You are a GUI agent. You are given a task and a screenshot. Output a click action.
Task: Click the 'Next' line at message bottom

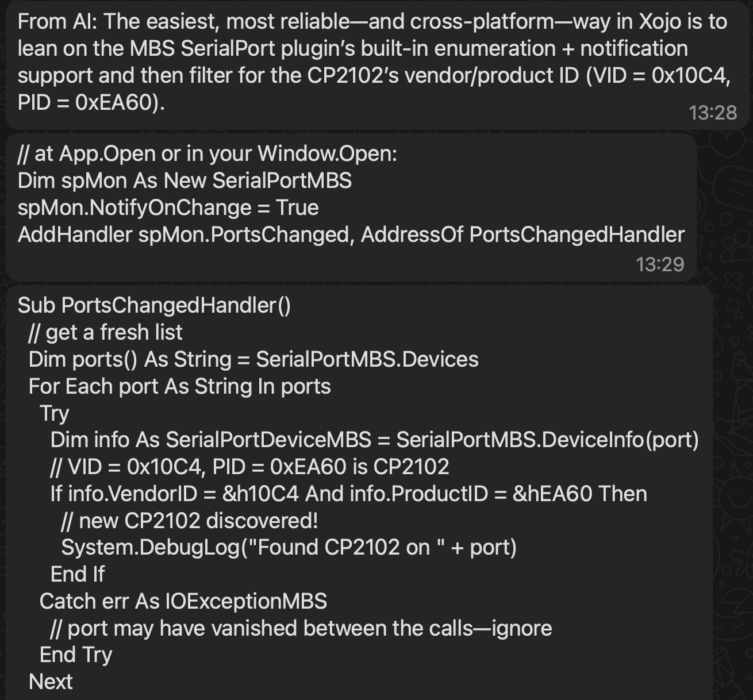(x=51, y=682)
